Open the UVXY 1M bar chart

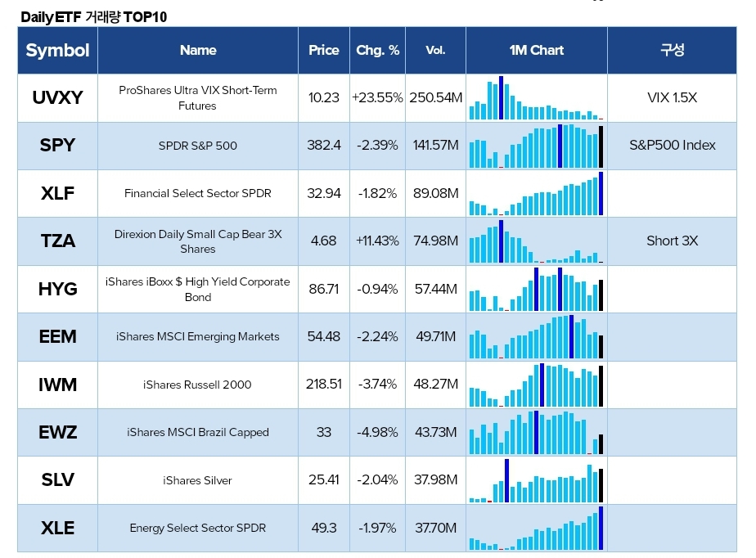coord(536,98)
